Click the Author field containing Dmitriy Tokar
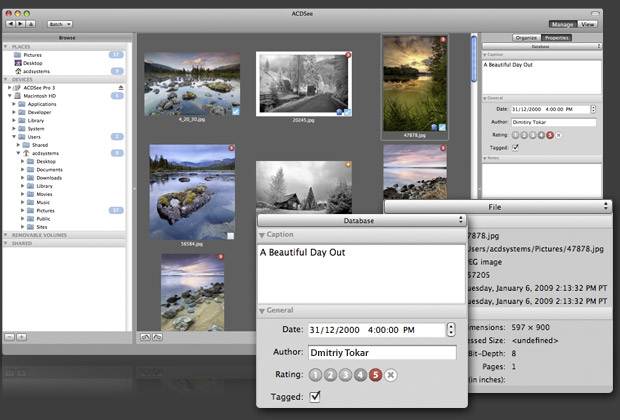The image size is (620, 420). [x=382, y=352]
